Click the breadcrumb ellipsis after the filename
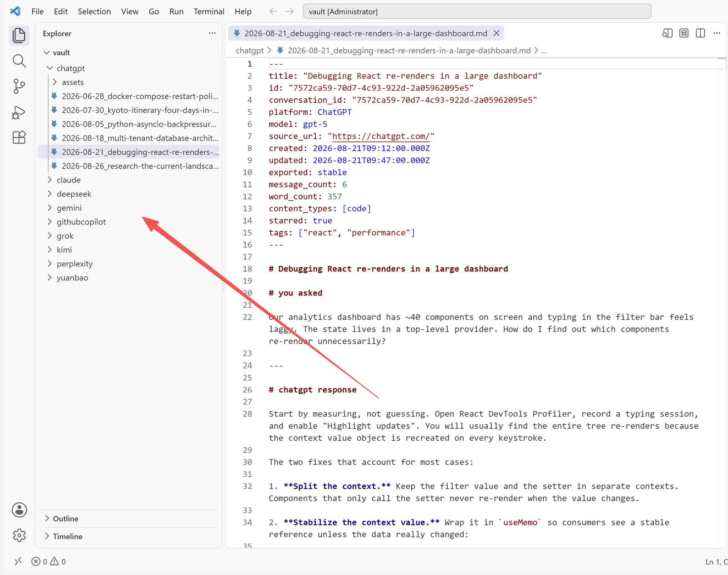The image size is (728, 575). (544, 51)
